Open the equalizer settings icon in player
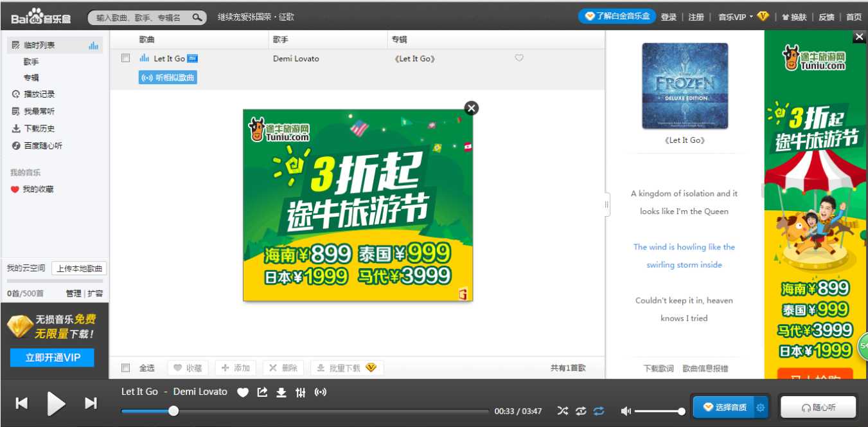This screenshot has width=868, height=427. [x=301, y=392]
